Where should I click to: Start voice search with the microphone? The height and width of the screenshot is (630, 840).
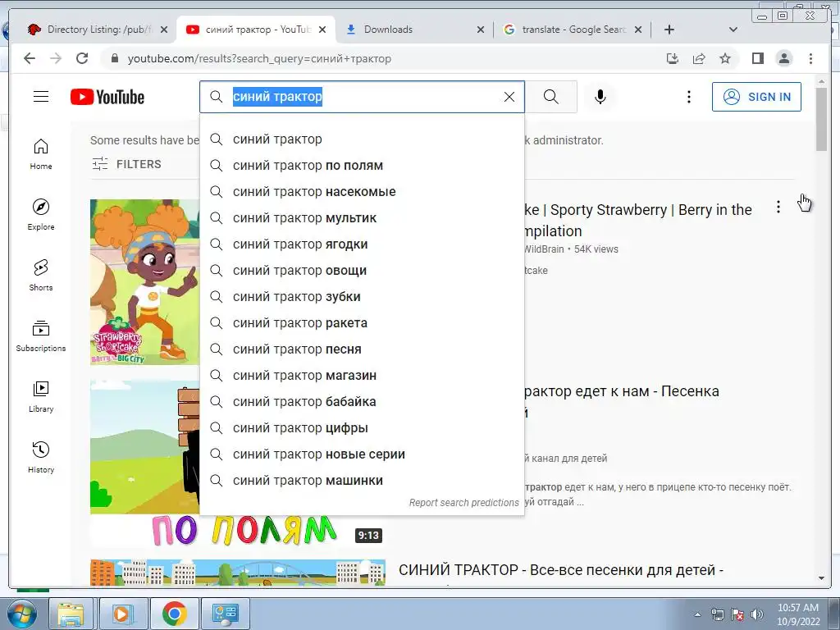pos(600,97)
